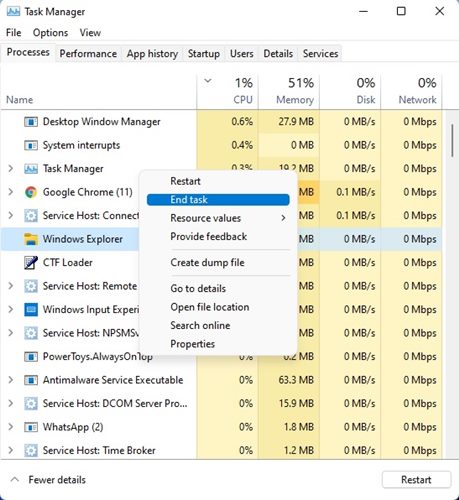Click the Restart button at bottom right

point(416,480)
